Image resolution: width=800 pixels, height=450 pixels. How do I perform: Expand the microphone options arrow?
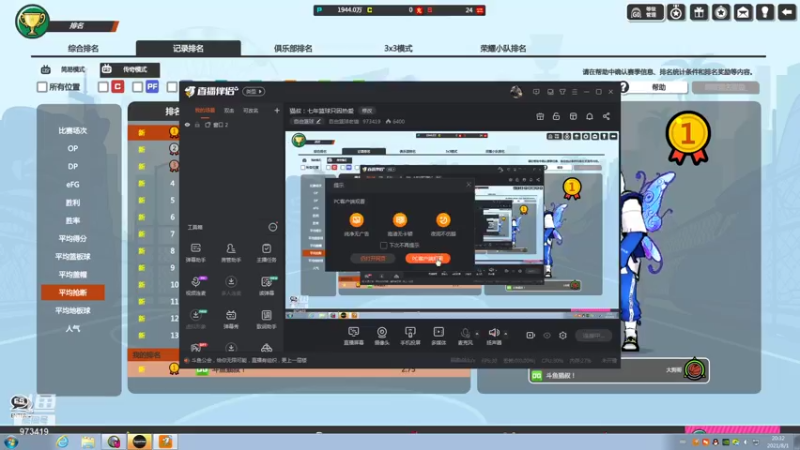click(x=477, y=334)
